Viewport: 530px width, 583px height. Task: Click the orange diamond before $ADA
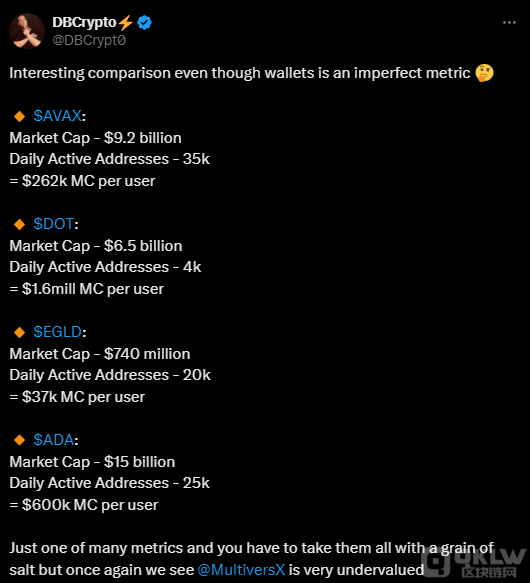click(x=19, y=440)
